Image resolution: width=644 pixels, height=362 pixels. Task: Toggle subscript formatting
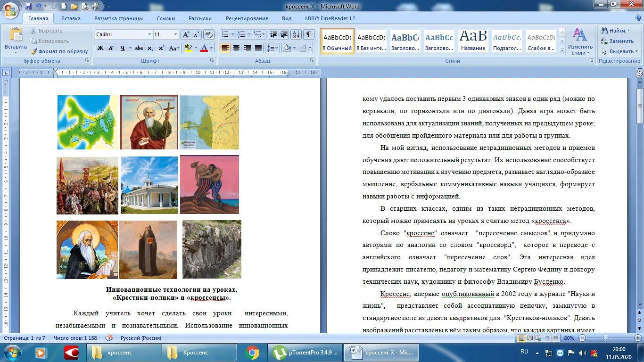pyautogui.click(x=150, y=48)
